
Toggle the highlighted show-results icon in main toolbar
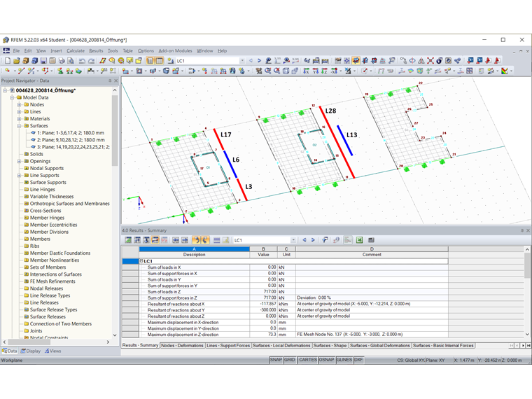click(356, 61)
